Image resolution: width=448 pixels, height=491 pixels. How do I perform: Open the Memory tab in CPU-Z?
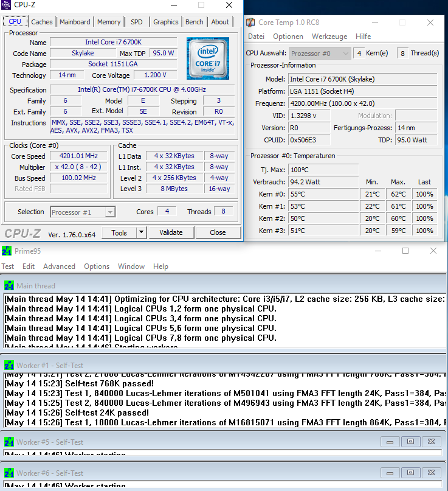pos(109,22)
